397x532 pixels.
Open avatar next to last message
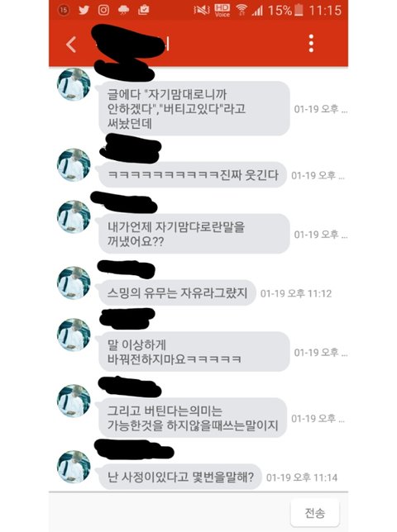(74, 467)
